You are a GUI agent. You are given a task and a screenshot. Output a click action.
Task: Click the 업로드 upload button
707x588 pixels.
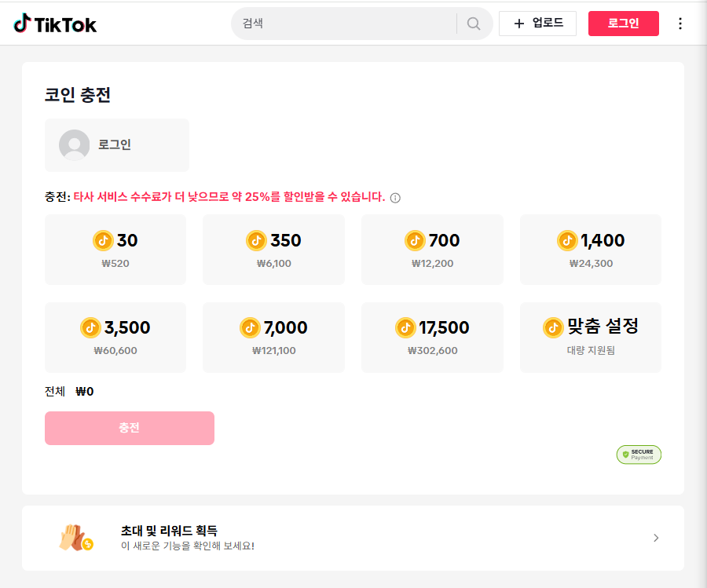tap(538, 24)
